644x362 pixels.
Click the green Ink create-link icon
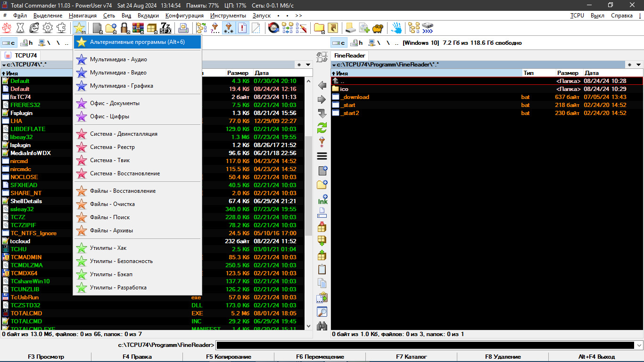pos(322,199)
